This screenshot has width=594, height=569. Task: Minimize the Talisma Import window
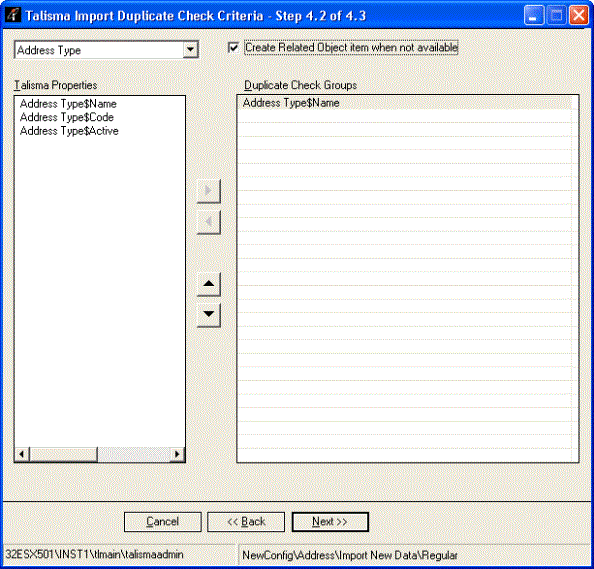tap(533, 16)
